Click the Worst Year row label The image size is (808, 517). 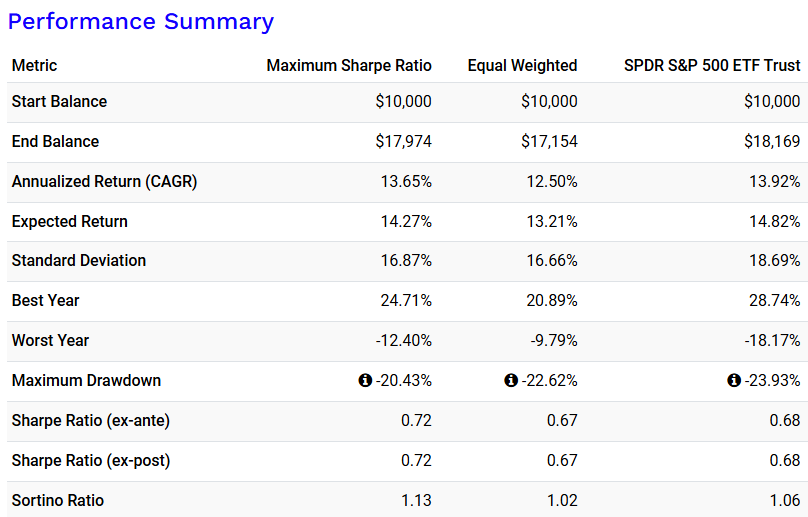tap(50, 340)
